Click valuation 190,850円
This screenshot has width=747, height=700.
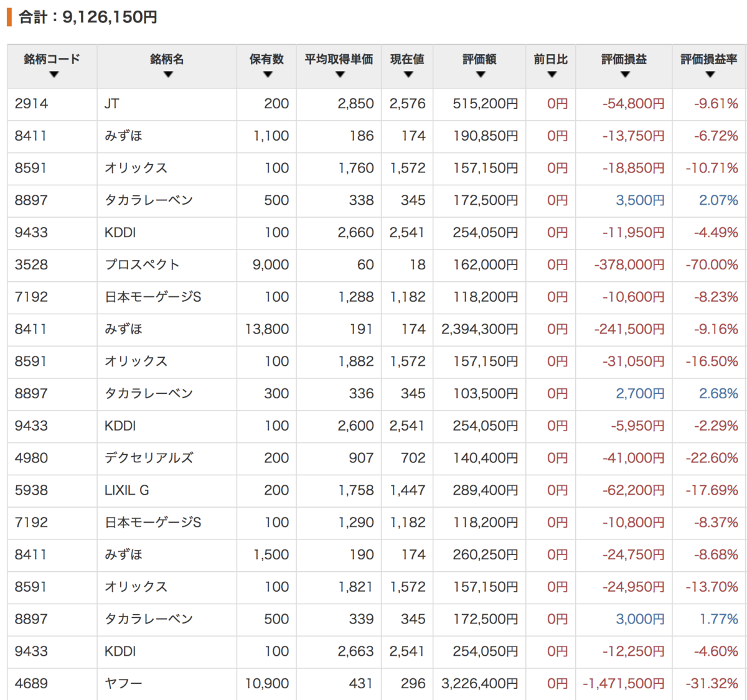(486, 136)
